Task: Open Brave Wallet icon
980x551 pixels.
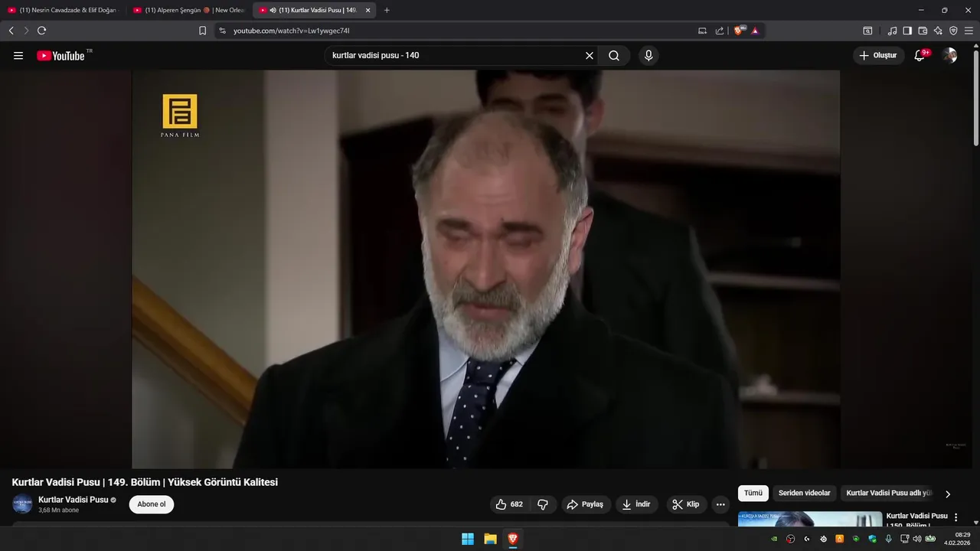Action: pyautogui.click(x=923, y=31)
